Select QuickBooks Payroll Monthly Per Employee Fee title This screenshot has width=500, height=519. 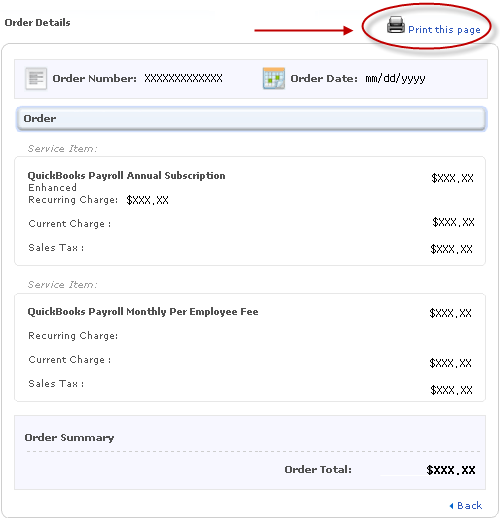pyautogui.click(x=143, y=311)
